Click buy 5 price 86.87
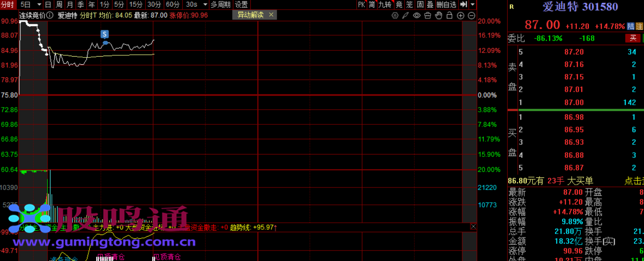The width and height of the screenshot is (644, 261). (574, 168)
